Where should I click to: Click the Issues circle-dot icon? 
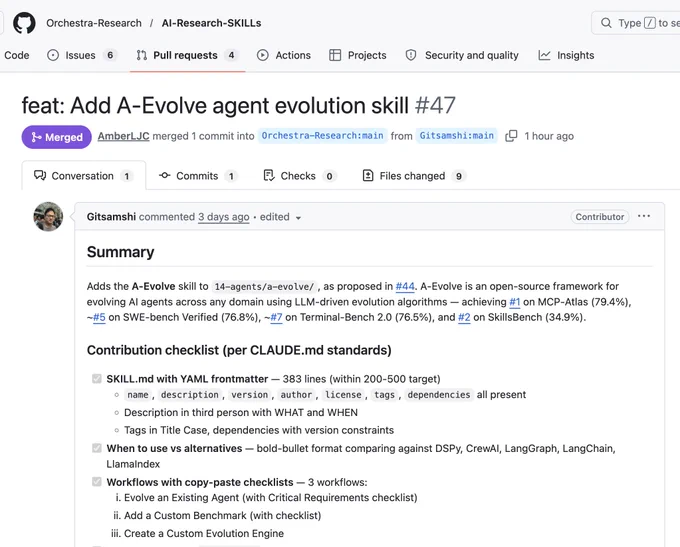click(x=53, y=55)
